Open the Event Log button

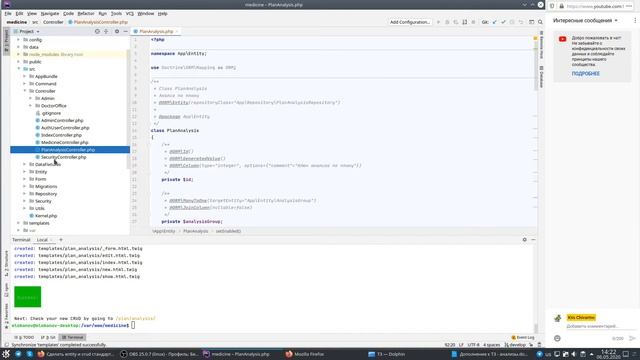(x=523, y=338)
